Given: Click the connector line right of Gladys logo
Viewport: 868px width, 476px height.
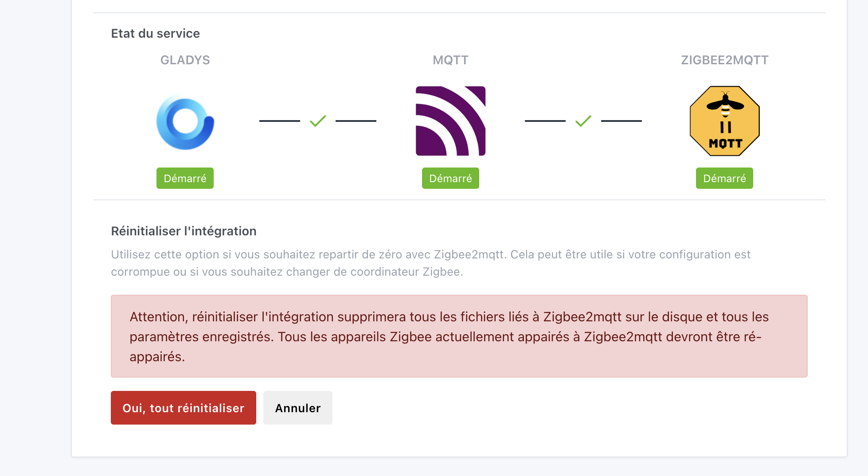Looking at the screenshot, I should 280,121.
